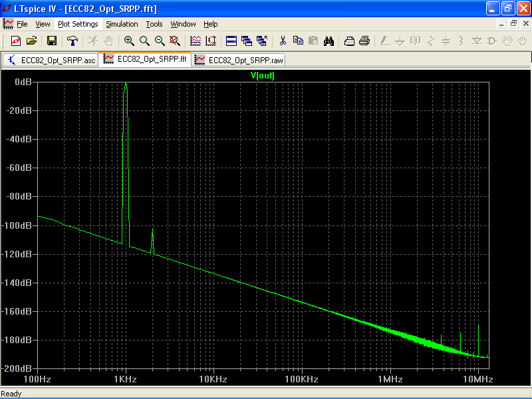Viewport: 532px width, 399px height.
Task: Click the 100KHz horizontal axis label
Action: coord(302,379)
